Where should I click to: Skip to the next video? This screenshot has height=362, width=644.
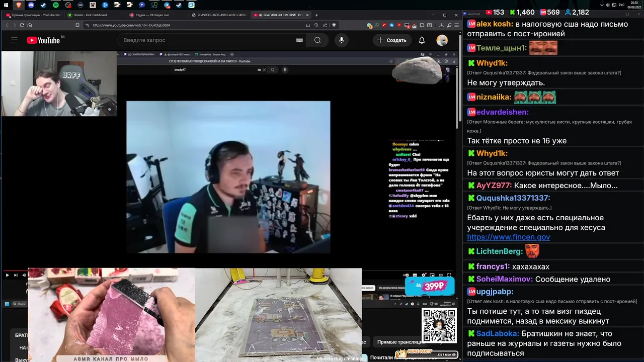16,275
